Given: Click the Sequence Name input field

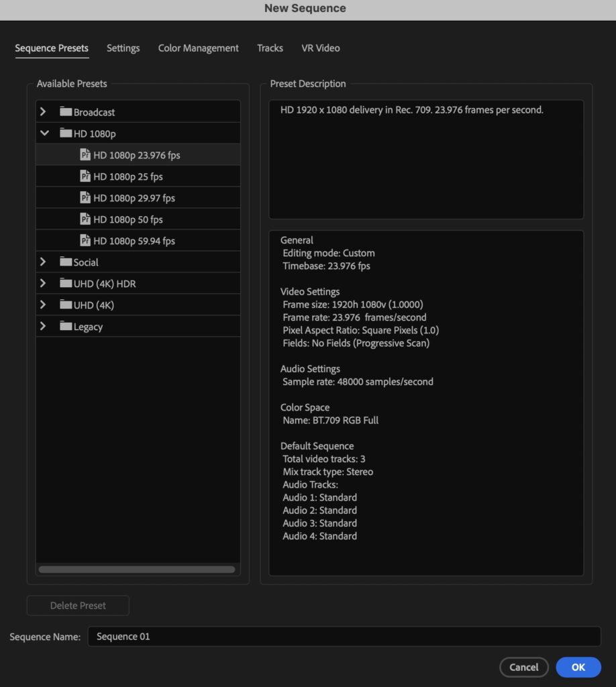Looking at the screenshot, I should pyautogui.click(x=344, y=637).
